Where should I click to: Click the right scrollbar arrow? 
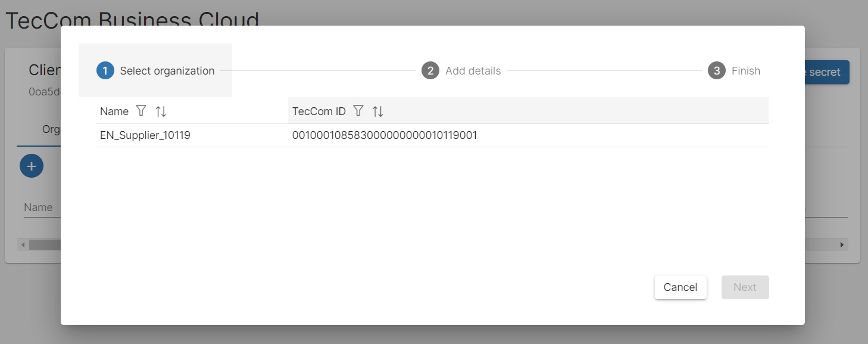click(x=841, y=244)
